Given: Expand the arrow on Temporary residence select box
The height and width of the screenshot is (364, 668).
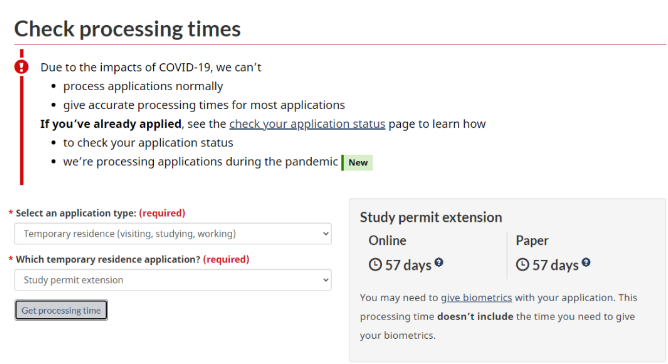Looking at the screenshot, I should coord(325,234).
